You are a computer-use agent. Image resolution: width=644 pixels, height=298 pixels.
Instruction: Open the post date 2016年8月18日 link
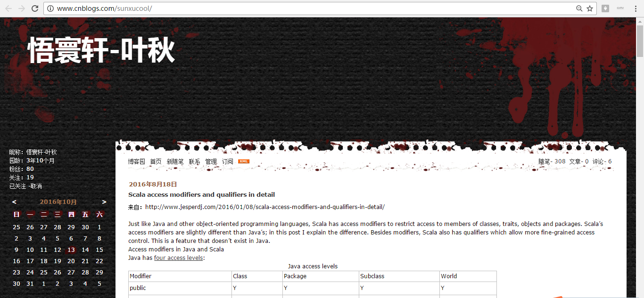(153, 184)
